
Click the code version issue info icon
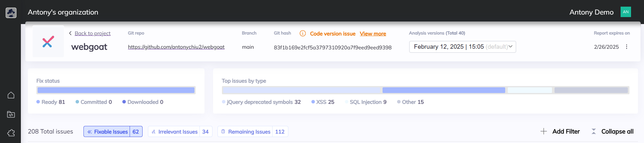click(303, 34)
